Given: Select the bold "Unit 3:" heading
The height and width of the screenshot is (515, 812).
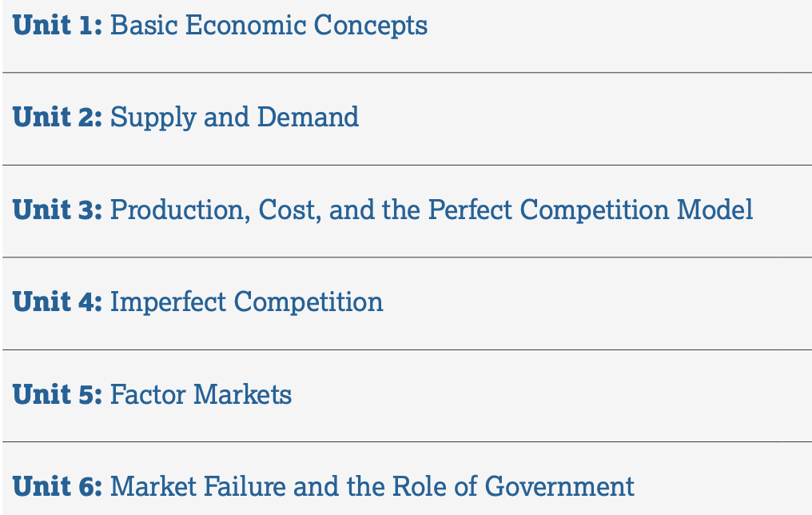Looking at the screenshot, I should [x=58, y=210].
